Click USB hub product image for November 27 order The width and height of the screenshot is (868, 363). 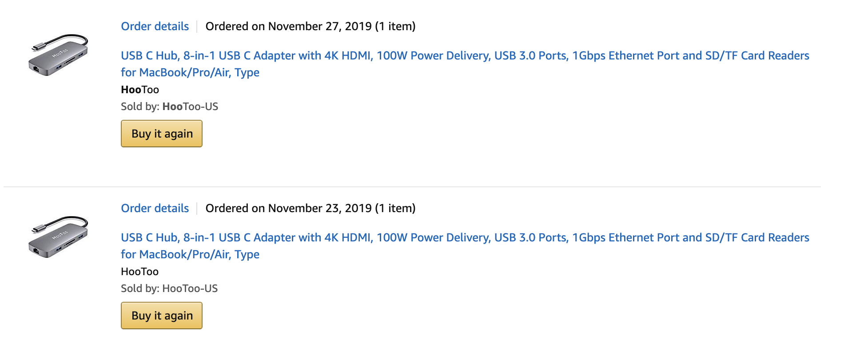tap(59, 55)
